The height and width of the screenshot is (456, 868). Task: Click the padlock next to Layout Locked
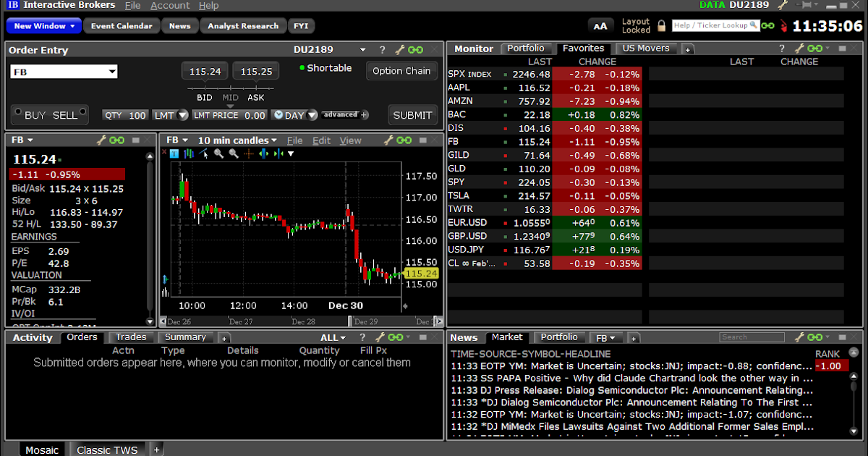tap(663, 25)
